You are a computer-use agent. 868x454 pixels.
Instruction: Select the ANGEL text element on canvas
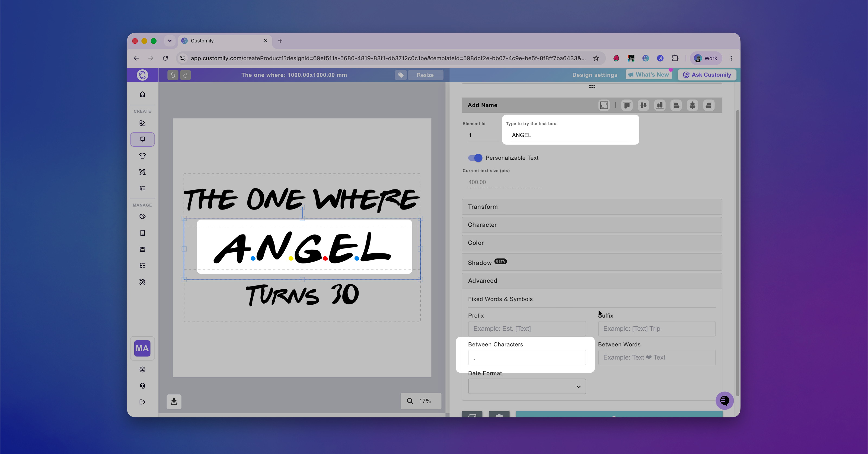pos(302,248)
